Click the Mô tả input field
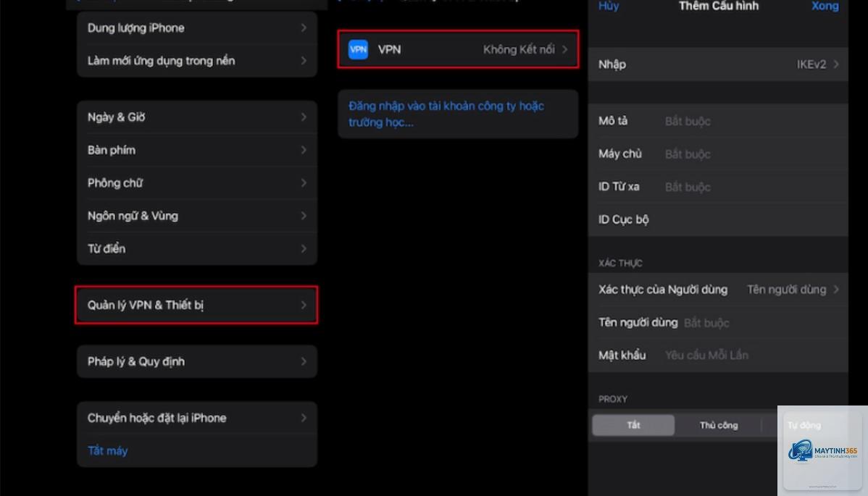 [x=718, y=121]
